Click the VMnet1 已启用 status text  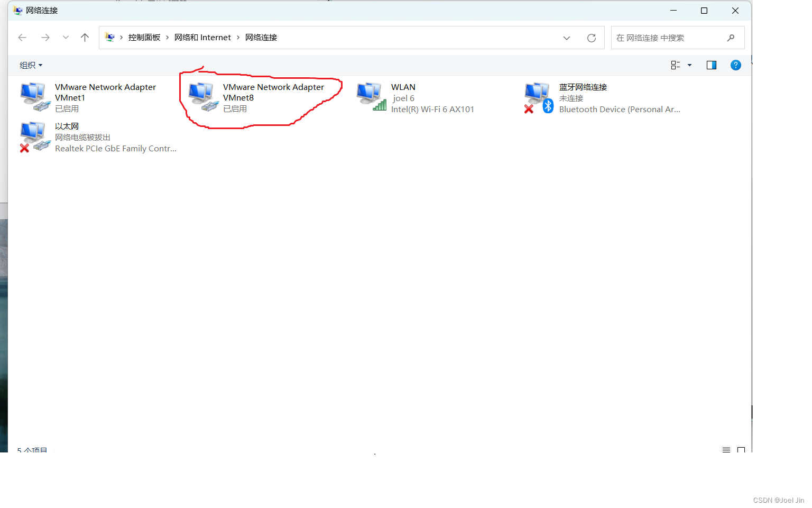(x=67, y=109)
